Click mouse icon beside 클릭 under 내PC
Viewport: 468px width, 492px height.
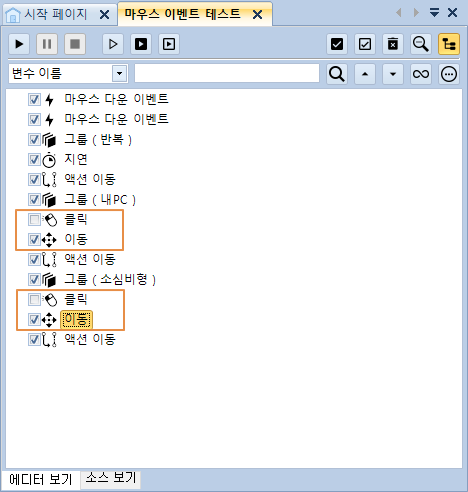click(x=50, y=220)
